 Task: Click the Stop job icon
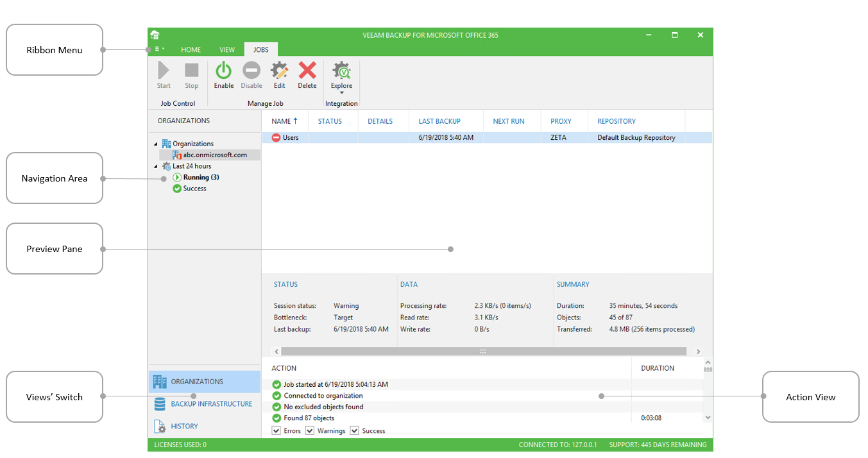coord(192,70)
